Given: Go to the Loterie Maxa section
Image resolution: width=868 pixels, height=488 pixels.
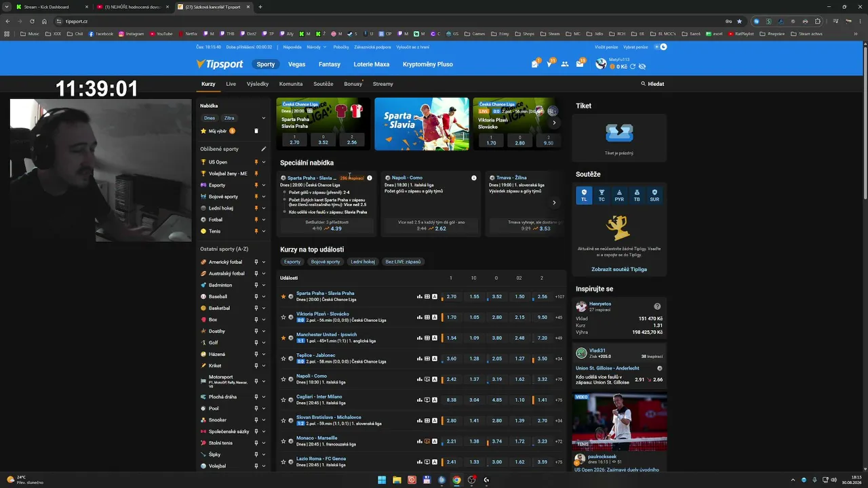Looking at the screenshot, I should (372, 64).
